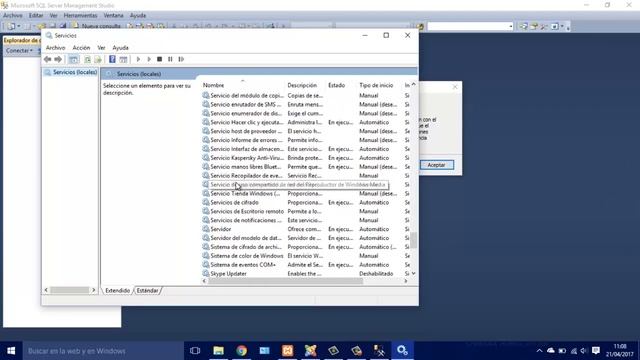Click the action pane toggle icon
Screen dimensions: 640x360
(x=123, y=59)
